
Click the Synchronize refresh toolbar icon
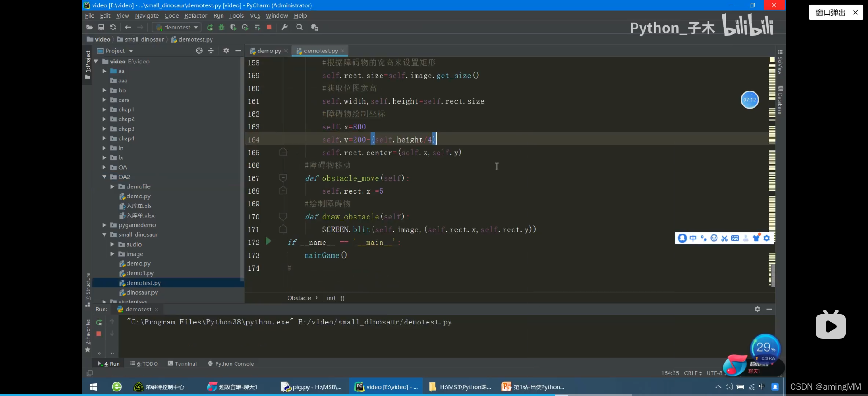pyautogui.click(x=113, y=27)
